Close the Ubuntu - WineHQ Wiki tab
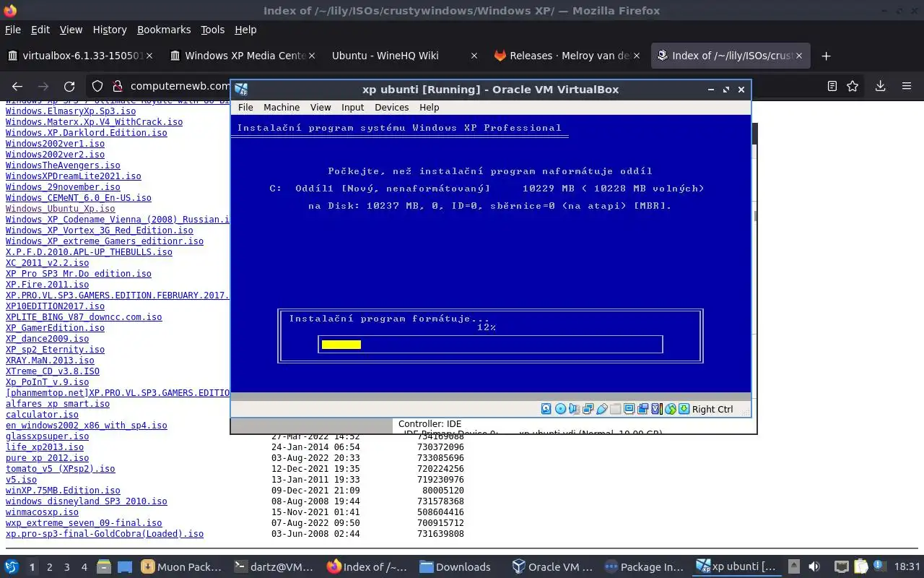924x578 pixels. [474, 56]
